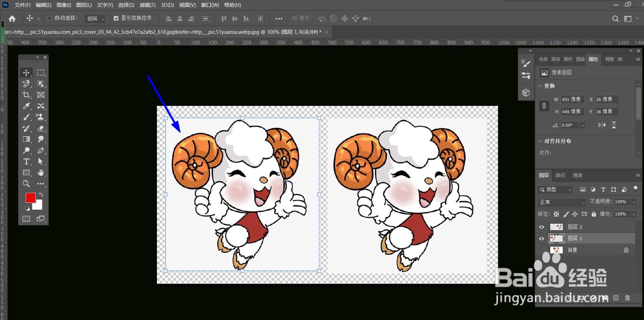This screenshot has height=320, width=644.
Task: Swap foreground and background colors
Action: 41,195
